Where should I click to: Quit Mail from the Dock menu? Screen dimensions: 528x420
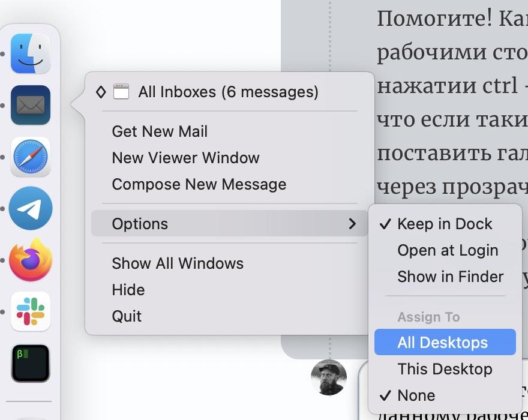coord(127,316)
